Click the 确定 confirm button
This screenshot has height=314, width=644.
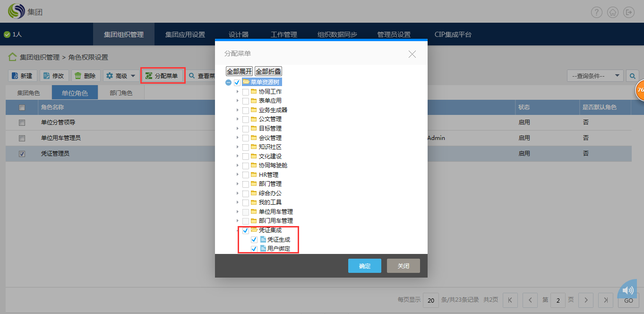[x=365, y=266]
